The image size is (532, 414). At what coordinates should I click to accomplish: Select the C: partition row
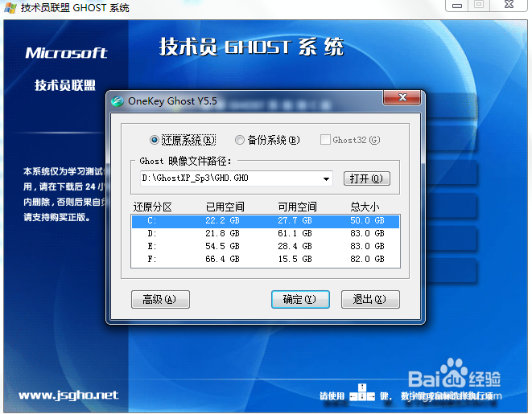coord(266,221)
